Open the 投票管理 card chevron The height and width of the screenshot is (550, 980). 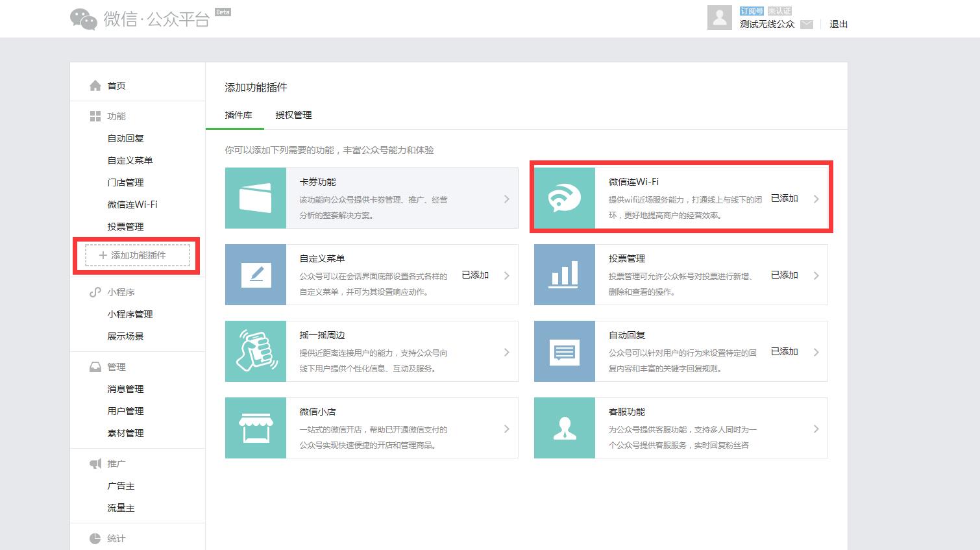(x=816, y=276)
